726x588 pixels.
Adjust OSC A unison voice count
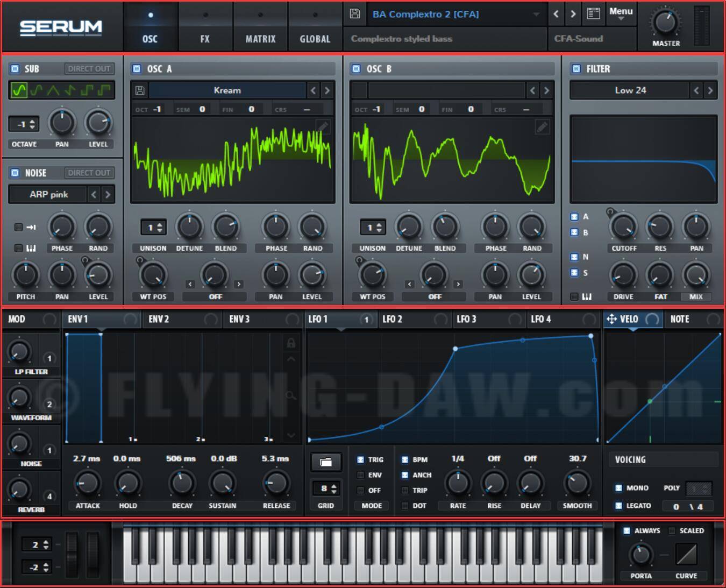point(153,228)
